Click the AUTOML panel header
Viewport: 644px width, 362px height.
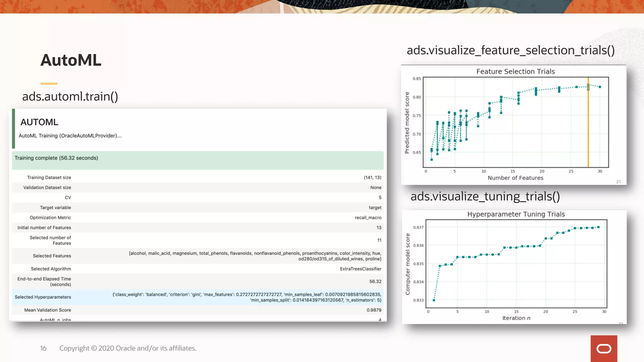point(39,122)
